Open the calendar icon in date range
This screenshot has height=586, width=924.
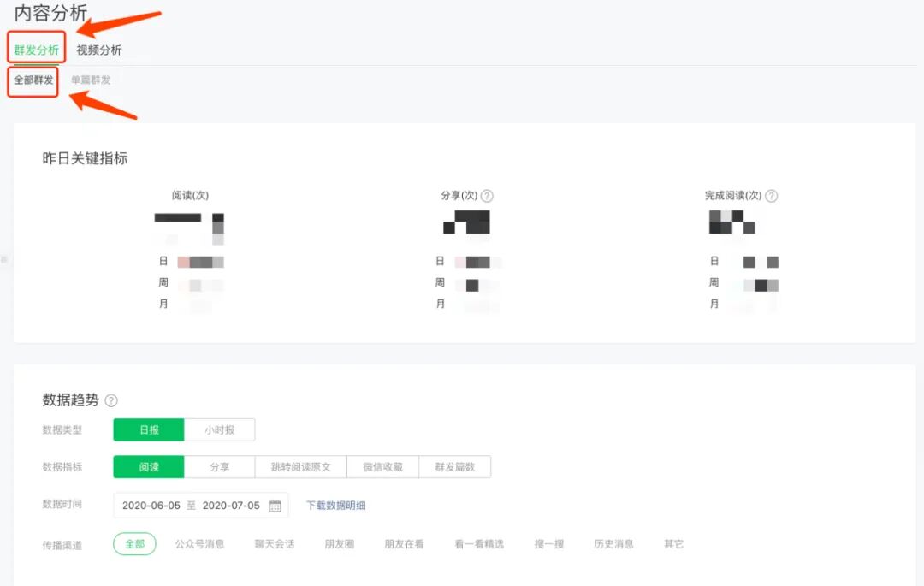tap(275, 506)
